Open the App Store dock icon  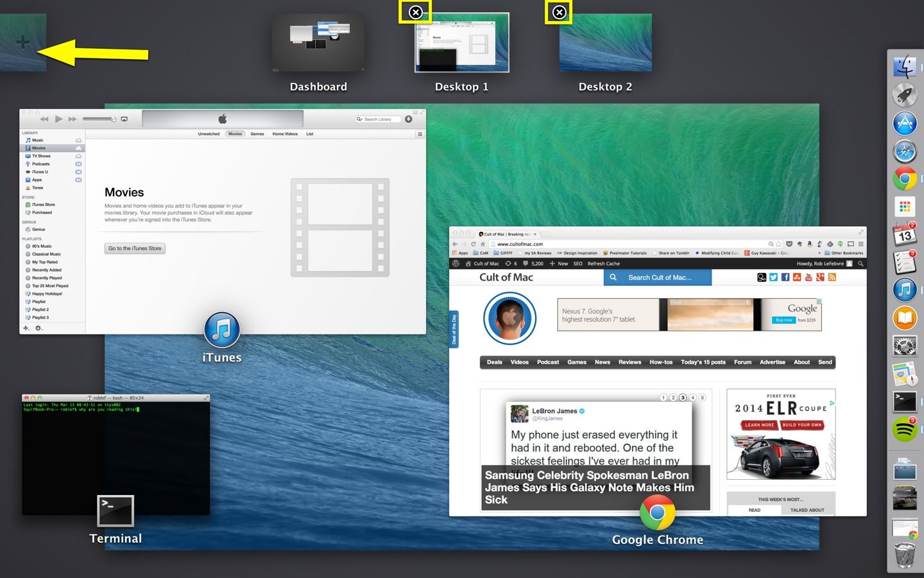pyautogui.click(x=905, y=123)
